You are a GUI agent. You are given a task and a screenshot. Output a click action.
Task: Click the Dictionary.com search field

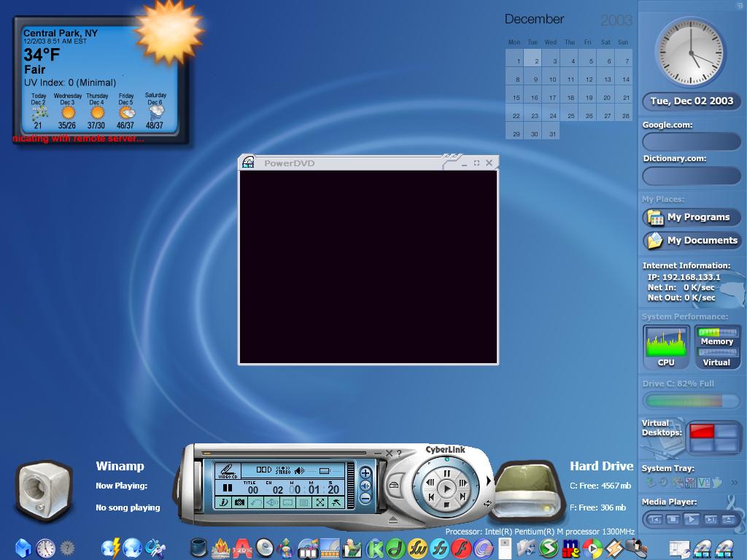pos(692,175)
